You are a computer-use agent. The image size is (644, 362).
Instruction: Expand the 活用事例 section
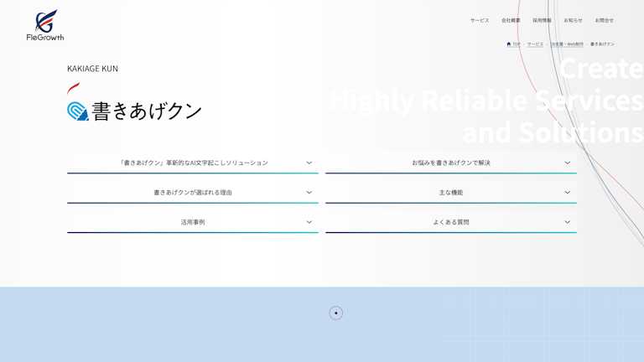193,222
